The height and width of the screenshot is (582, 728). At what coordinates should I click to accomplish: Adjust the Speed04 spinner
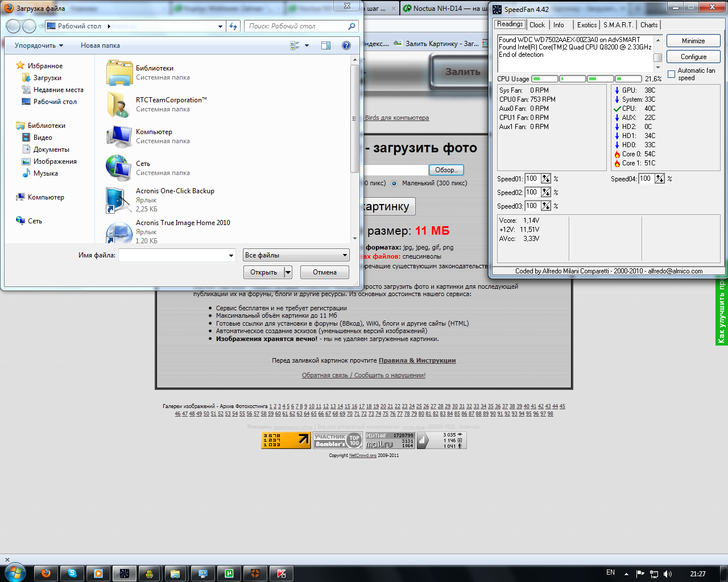tap(660, 178)
